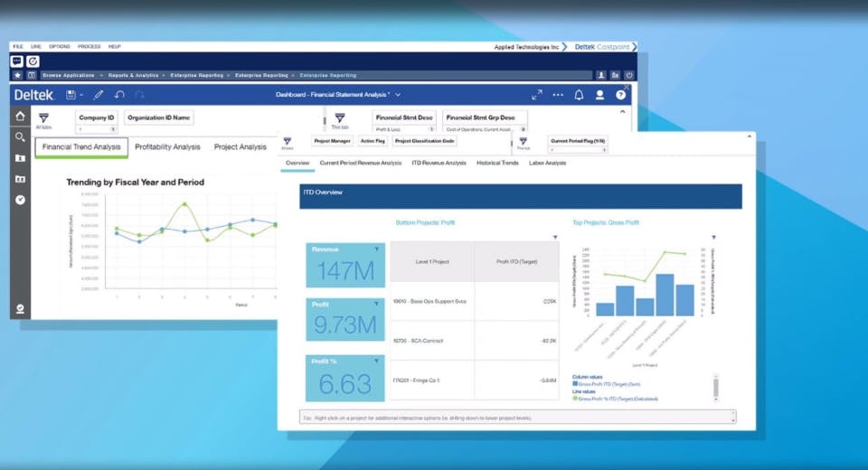This screenshot has height=470, width=868.
Task: Switch to the Profitability Analysis tab
Action: coord(167,146)
